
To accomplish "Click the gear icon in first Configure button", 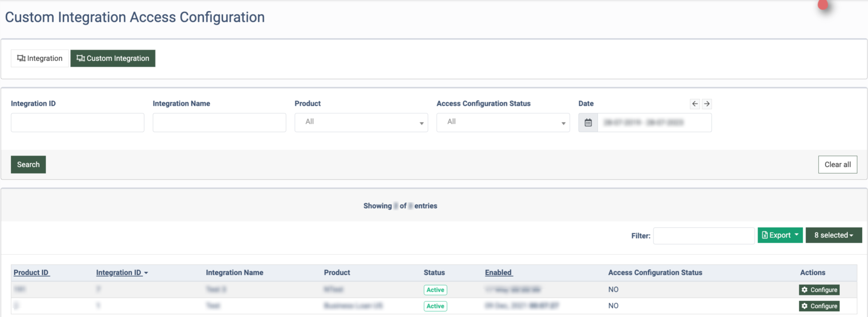I will [805, 290].
